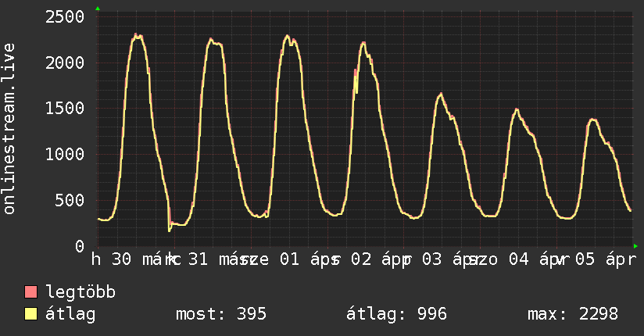Click the 2500 y-axis tick label

(64, 16)
